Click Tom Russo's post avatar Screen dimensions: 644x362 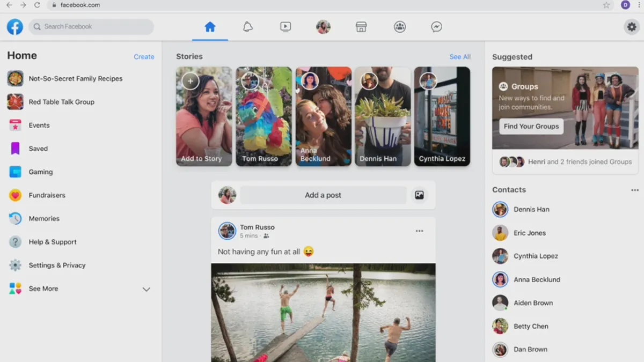pos(227,231)
